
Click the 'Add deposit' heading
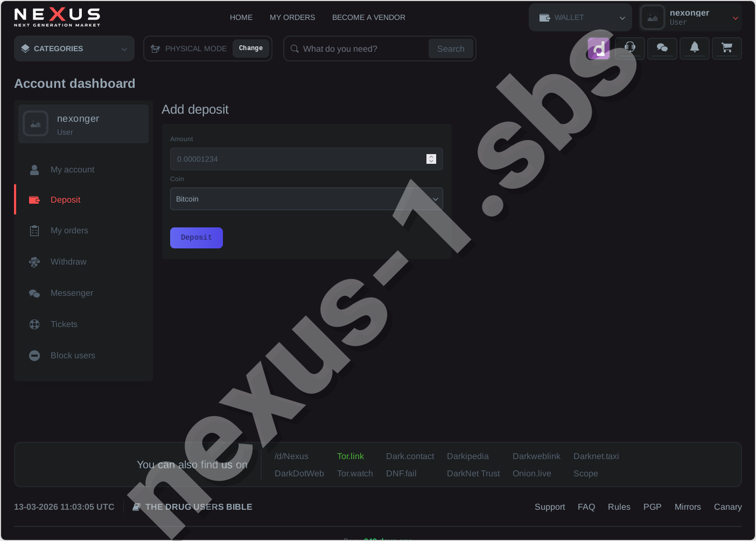click(x=195, y=109)
